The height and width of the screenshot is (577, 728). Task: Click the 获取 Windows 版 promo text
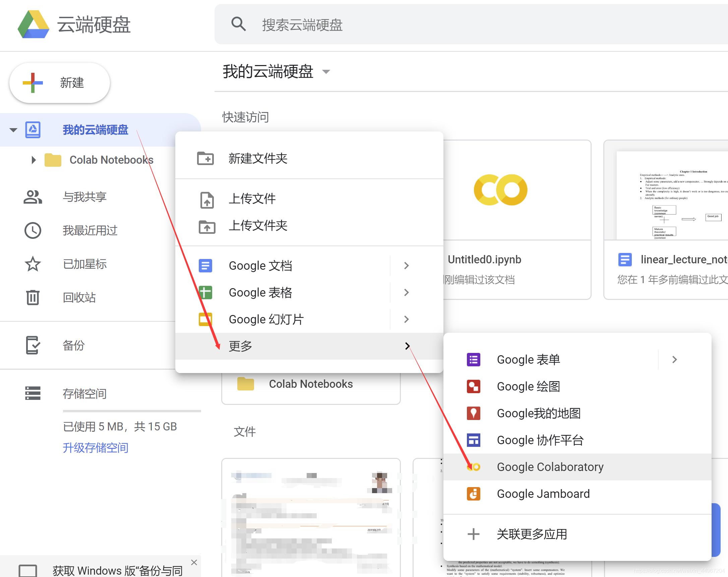click(117, 571)
